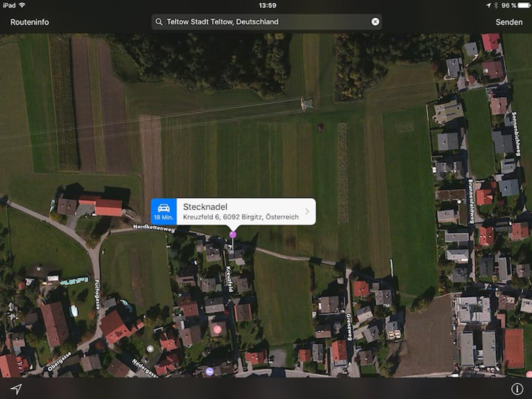Tap the Sonnenbichlweg street label
The image size is (532, 399).
click(516, 134)
